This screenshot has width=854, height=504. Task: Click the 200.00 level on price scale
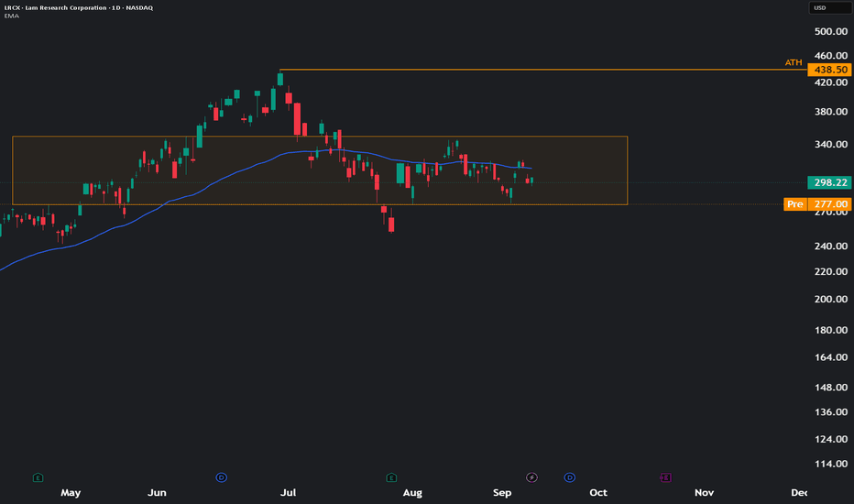coord(830,299)
